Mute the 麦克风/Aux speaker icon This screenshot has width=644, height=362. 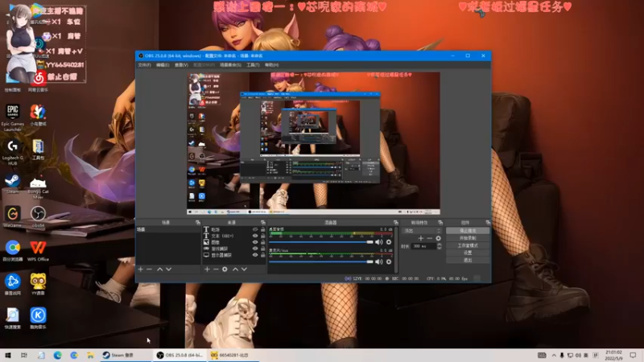click(378, 262)
